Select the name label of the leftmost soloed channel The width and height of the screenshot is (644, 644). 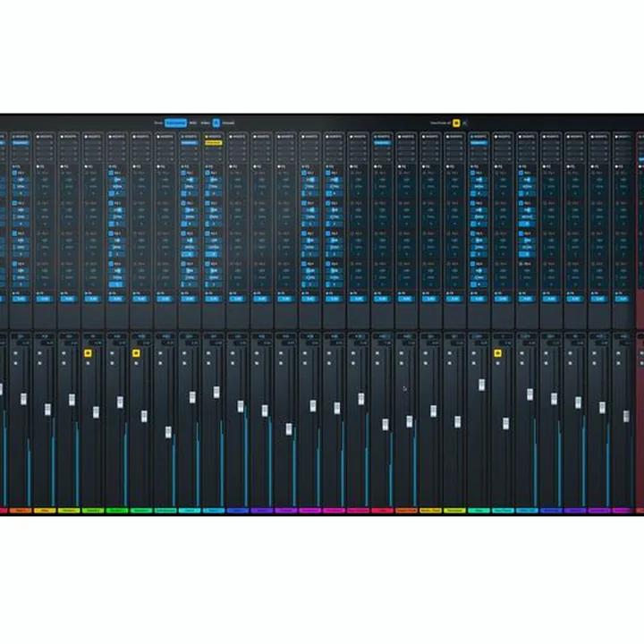(93, 511)
